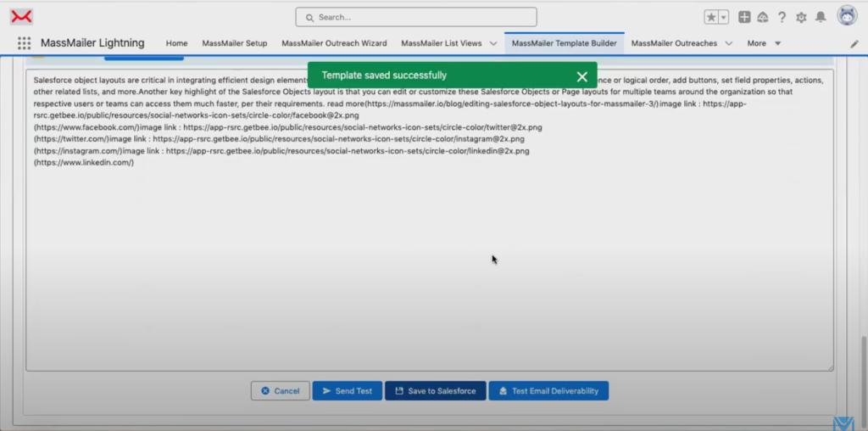Go to the Home tab
This screenshot has height=431, width=868.
[x=176, y=43]
